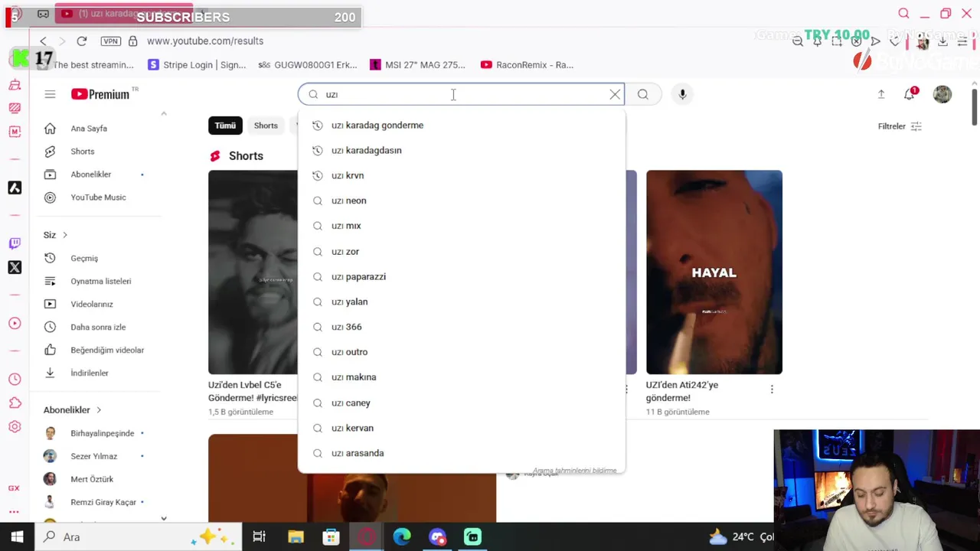Open Daha sonra izle list
The width and height of the screenshot is (980, 551).
coord(100,328)
